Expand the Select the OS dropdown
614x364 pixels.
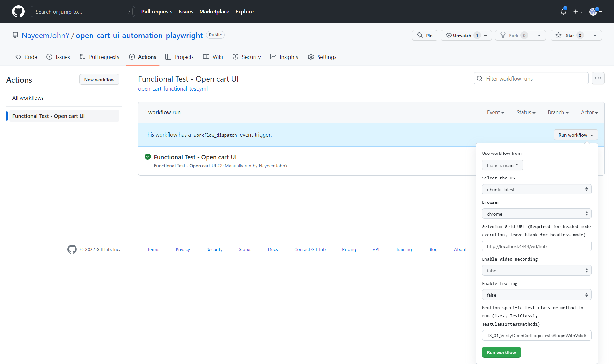tap(536, 189)
